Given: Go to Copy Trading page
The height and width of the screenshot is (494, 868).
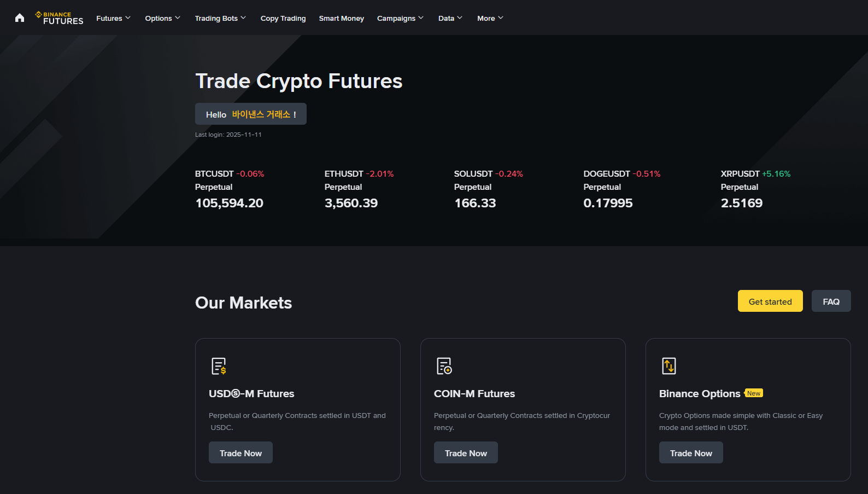Looking at the screenshot, I should [x=283, y=18].
